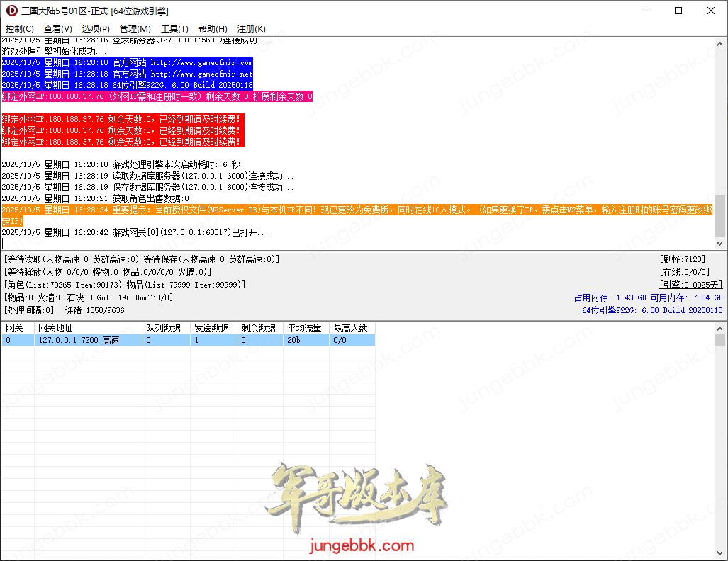
Task: Open the 注册(K) menu
Action: pos(251,28)
